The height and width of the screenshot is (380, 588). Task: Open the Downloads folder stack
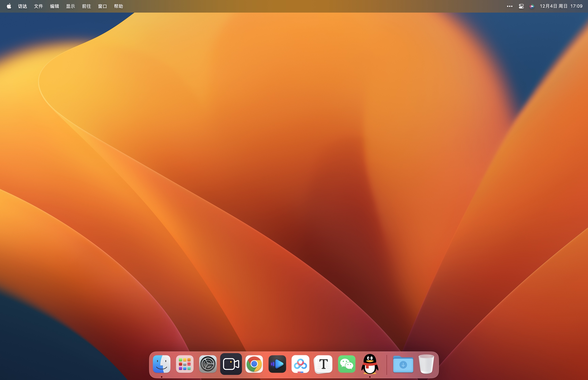[403, 364]
